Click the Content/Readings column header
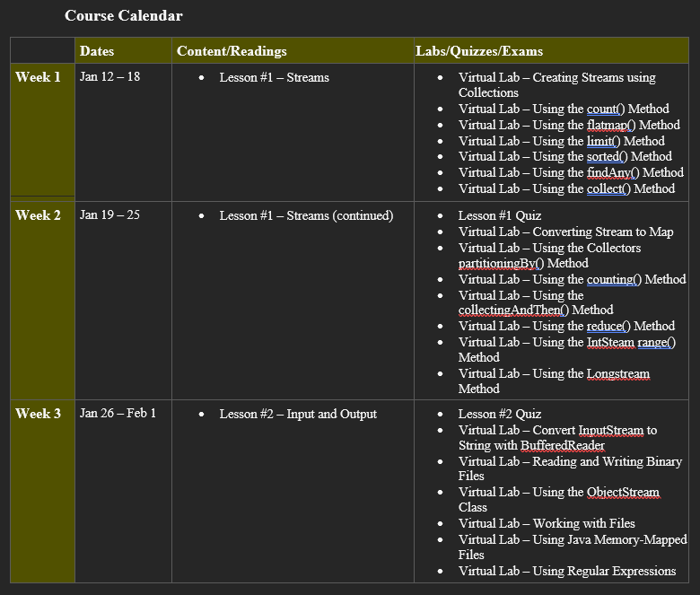 click(232, 51)
